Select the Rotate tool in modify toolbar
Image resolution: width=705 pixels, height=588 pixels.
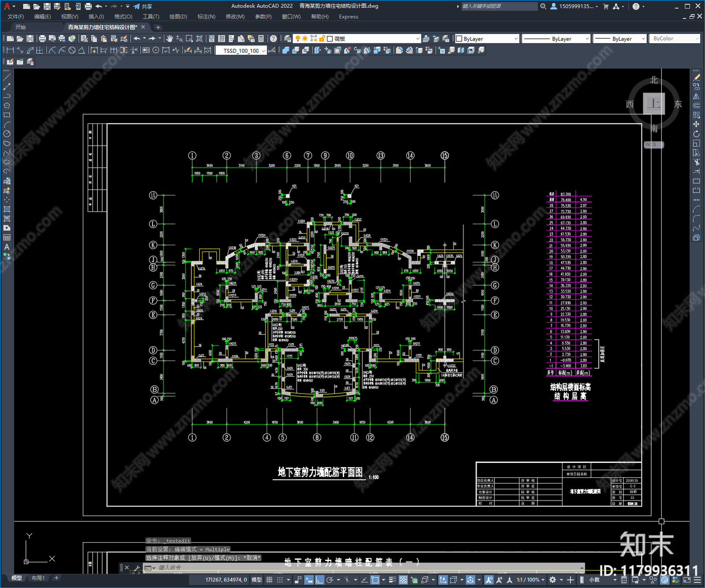pyautogui.click(x=696, y=134)
